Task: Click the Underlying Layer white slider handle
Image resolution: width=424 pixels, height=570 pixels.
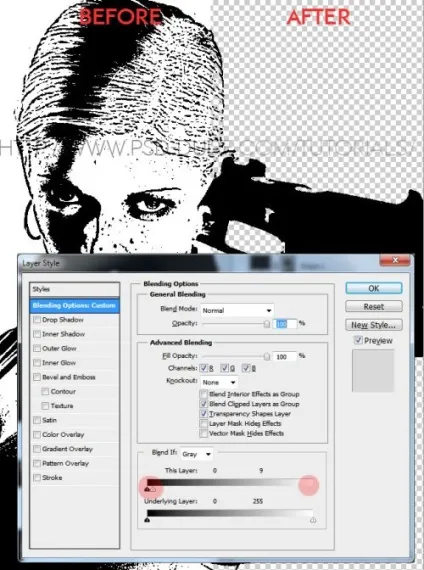Action: tap(313, 521)
